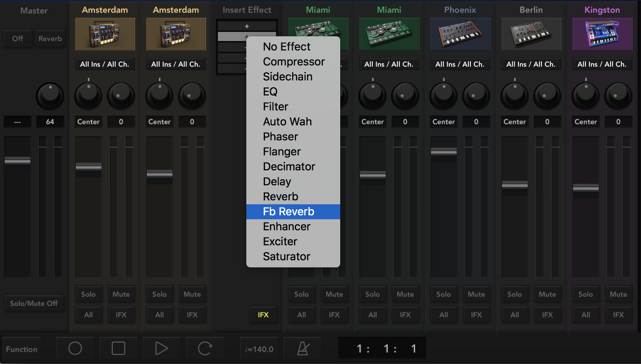
Task: Open the tempo 140.0 selector
Action: point(259,349)
